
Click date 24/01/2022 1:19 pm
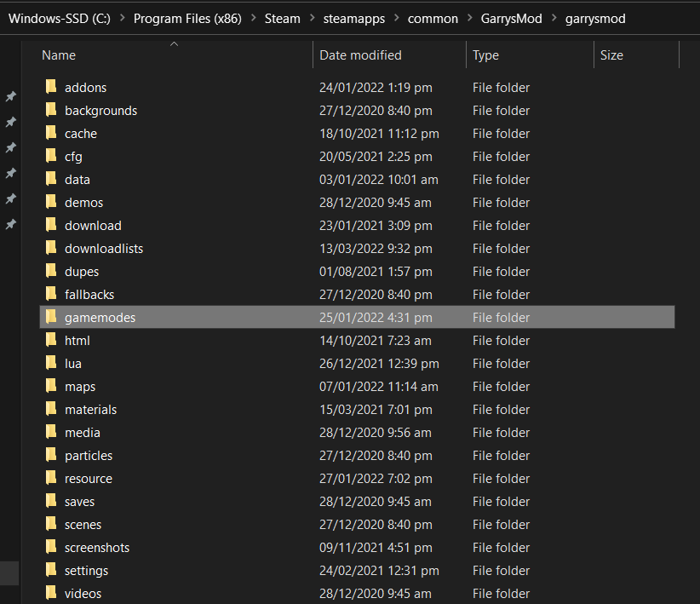click(x=376, y=88)
